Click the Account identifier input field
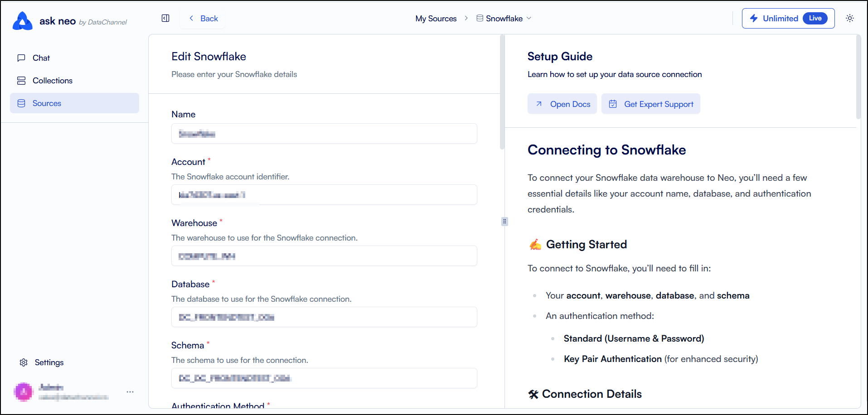The image size is (868, 415). pos(324,195)
